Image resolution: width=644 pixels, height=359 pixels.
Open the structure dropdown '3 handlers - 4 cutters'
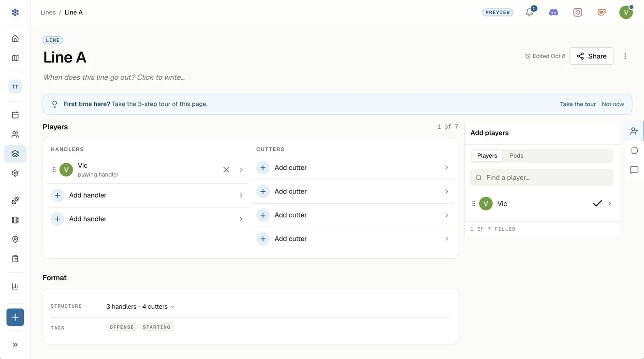pyautogui.click(x=140, y=307)
